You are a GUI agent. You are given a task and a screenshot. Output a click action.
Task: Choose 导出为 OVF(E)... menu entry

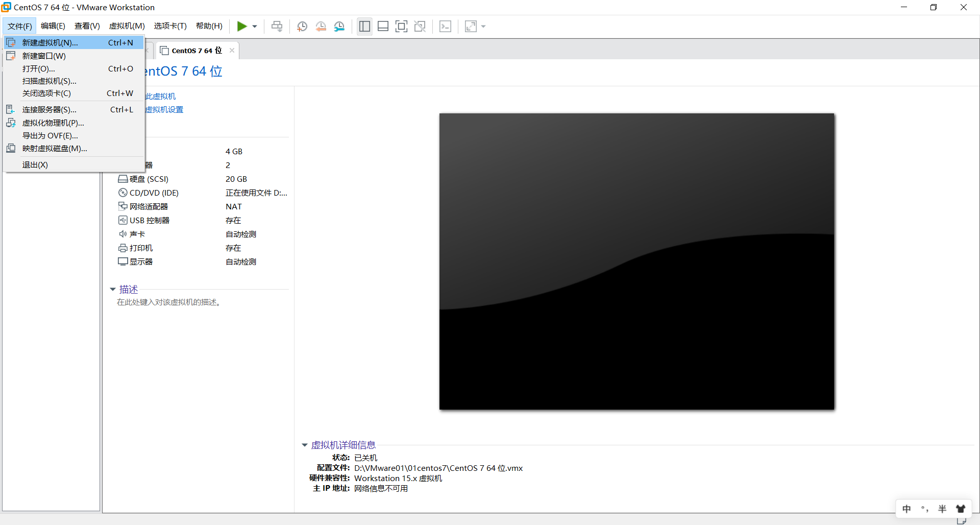pyautogui.click(x=74, y=135)
